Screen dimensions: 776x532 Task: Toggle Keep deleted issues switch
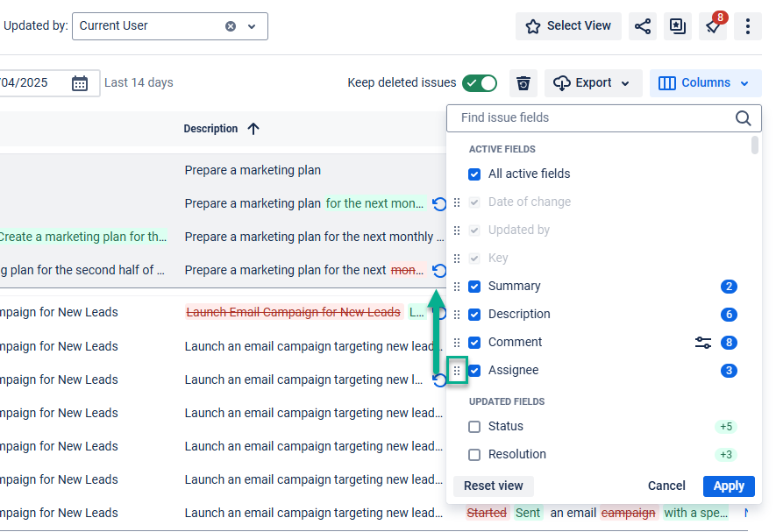(480, 83)
